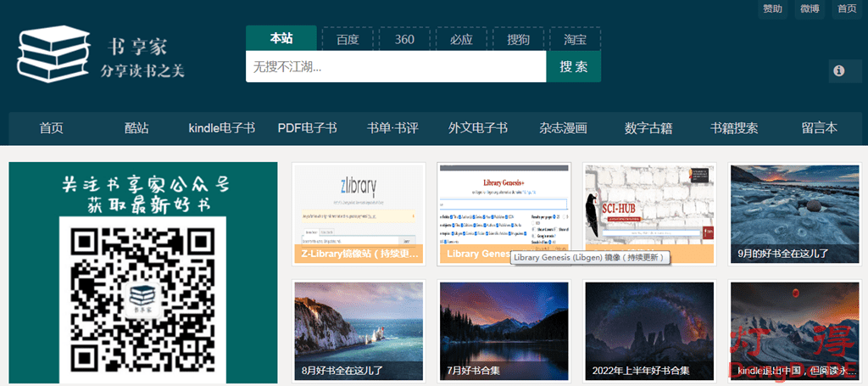
Task: Open 留言本 in the navigation bar
Action: pos(819,128)
